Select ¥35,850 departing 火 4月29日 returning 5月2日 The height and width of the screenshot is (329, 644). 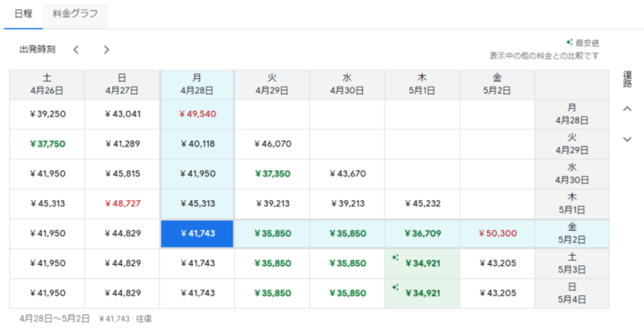pos(272,234)
